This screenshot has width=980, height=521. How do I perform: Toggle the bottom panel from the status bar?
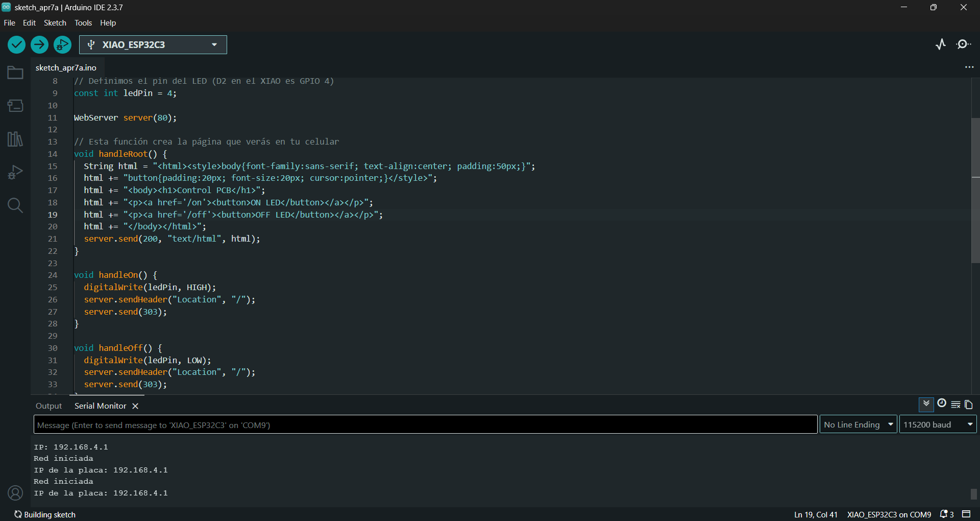[966, 514]
